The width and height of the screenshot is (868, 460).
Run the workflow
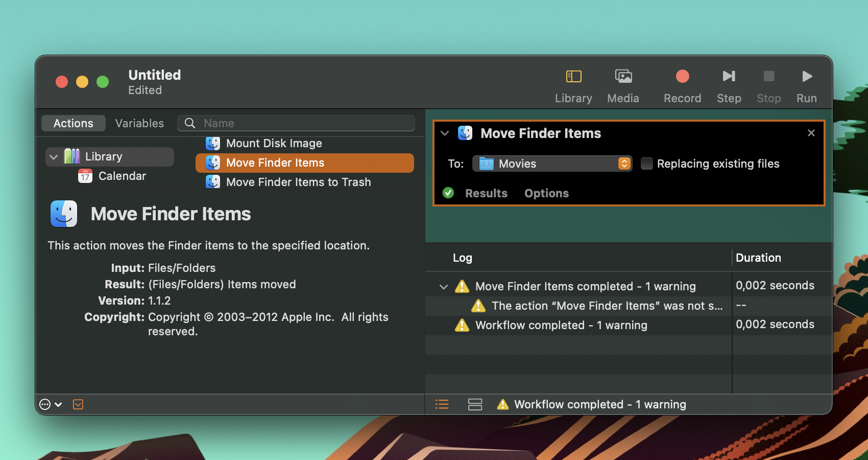pos(807,77)
